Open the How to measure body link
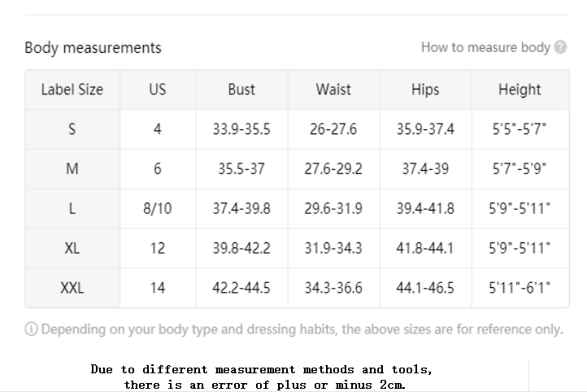The image size is (587, 392). pyautogui.click(x=485, y=47)
